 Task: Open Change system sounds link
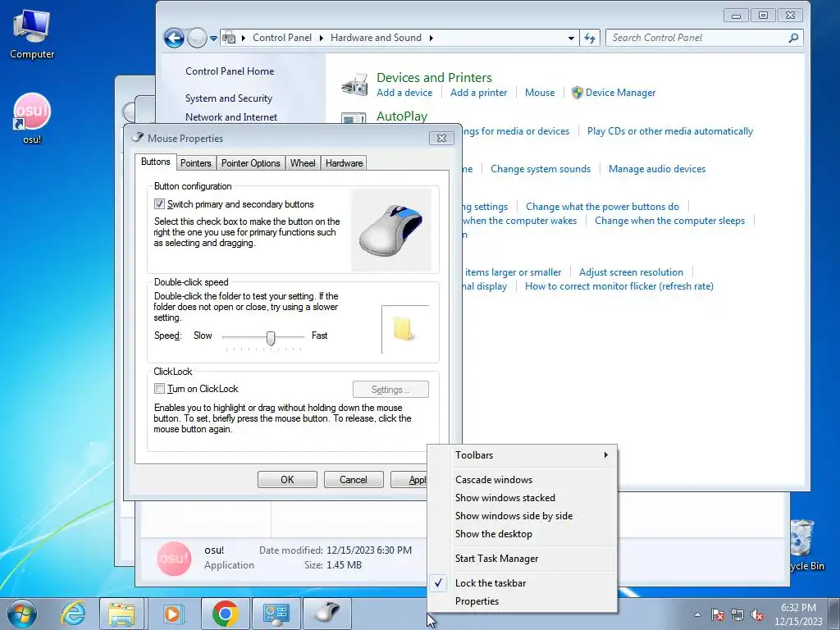[541, 169]
